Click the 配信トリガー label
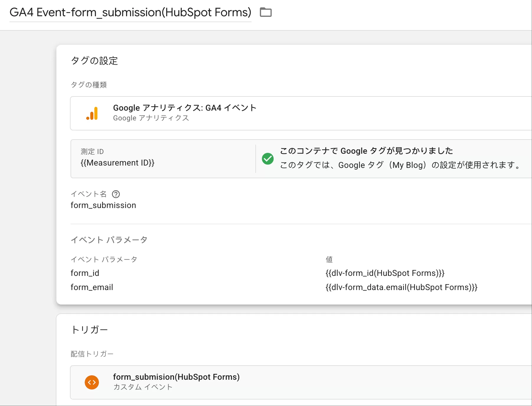The height and width of the screenshot is (406, 532). [92, 354]
